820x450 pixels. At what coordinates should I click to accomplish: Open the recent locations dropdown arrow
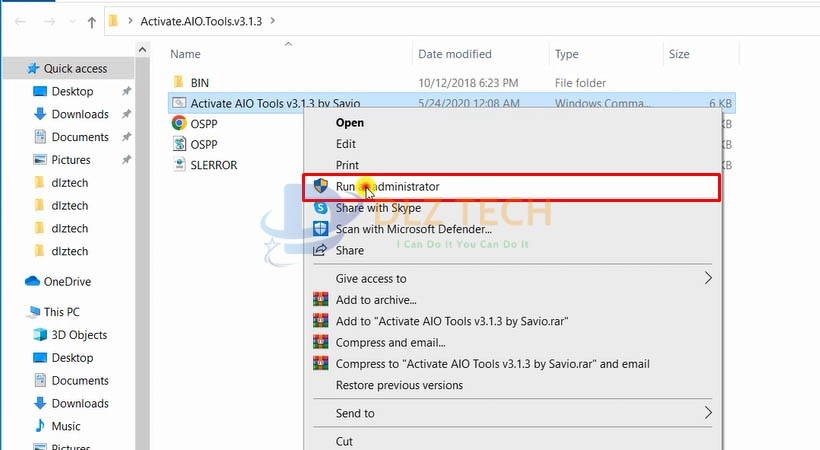pyautogui.click(x=72, y=22)
